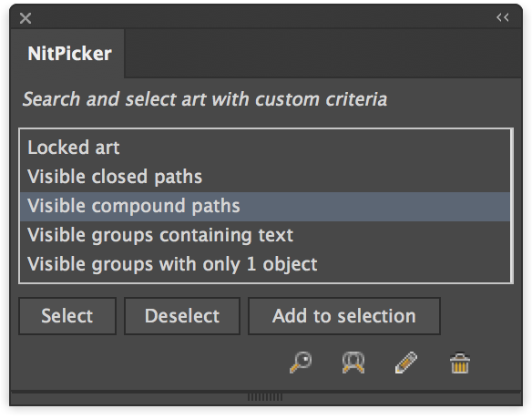The height and width of the screenshot is (419, 532).
Task: Collapse the panel with the double-chevron icon
Action: [x=503, y=17]
